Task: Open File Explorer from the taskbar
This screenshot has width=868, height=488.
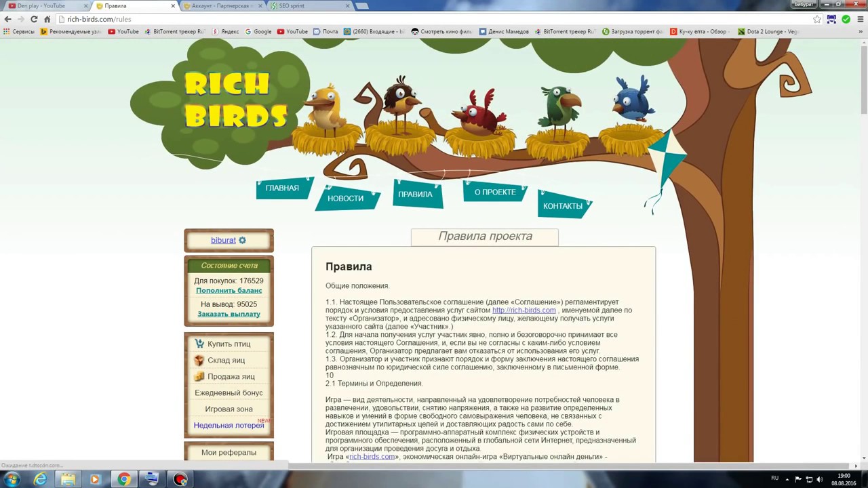Action: pyautogui.click(x=68, y=479)
